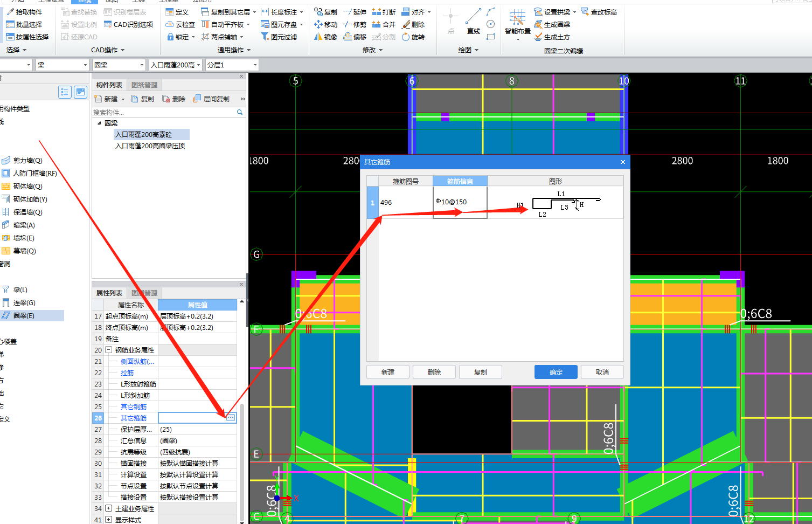Switch navigation panel to card view icon
This screenshot has width=812, height=524.
click(x=80, y=92)
